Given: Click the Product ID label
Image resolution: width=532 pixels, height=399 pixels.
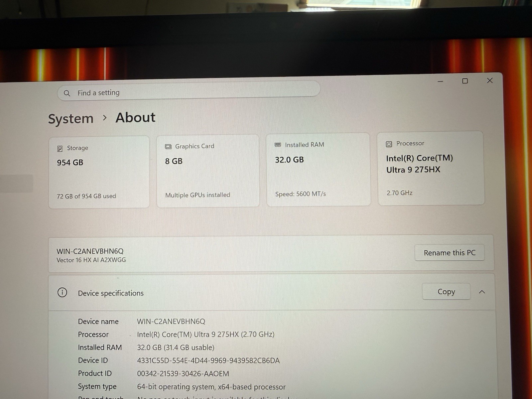Looking at the screenshot, I should coord(95,373).
